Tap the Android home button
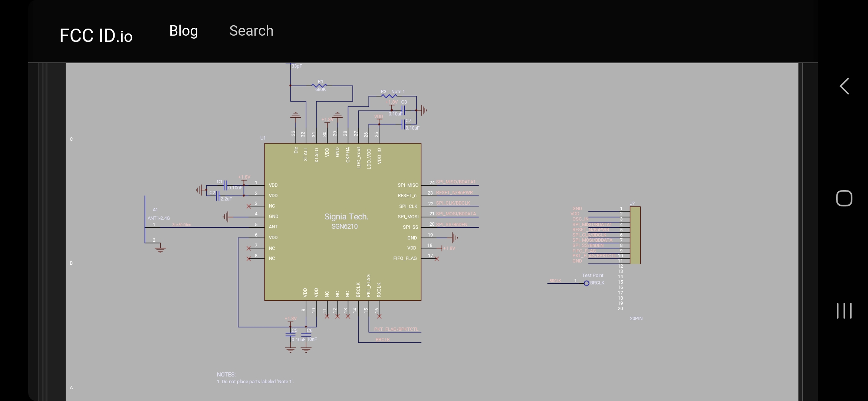This screenshot has width=868, height=401. pos(844,198)
